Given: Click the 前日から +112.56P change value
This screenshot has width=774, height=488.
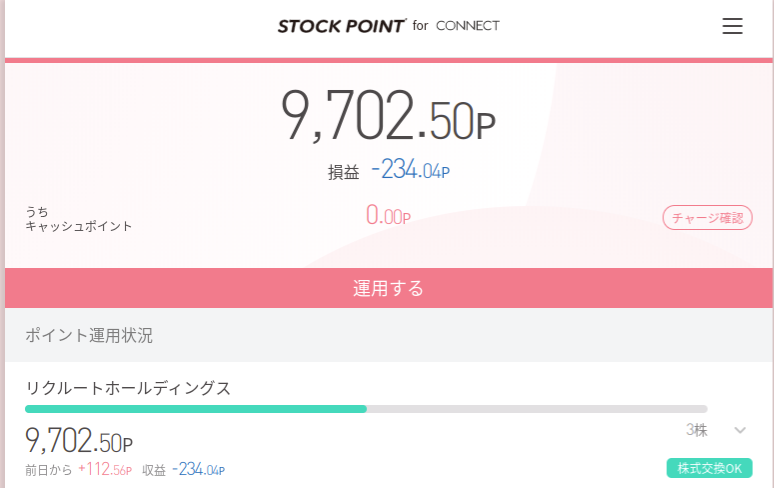Looking at the screenshot, I should pos(105,469).
